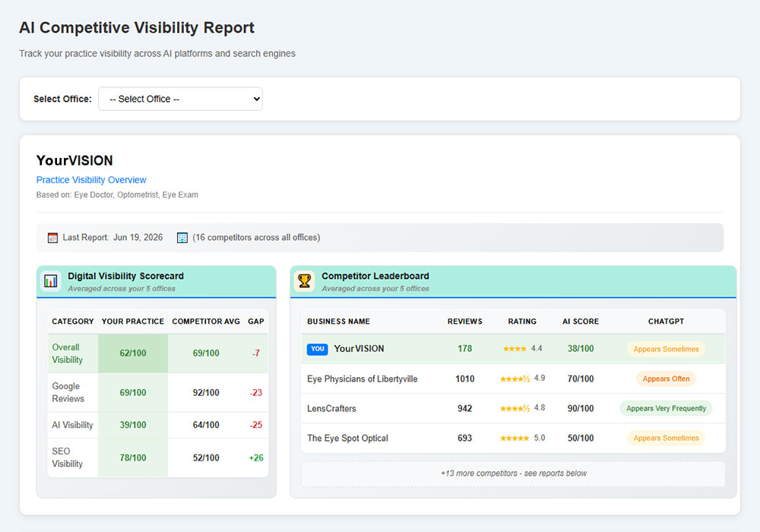Click the 178 reviews count
This screenshot has width=760, height=532.
coord(465,348)
